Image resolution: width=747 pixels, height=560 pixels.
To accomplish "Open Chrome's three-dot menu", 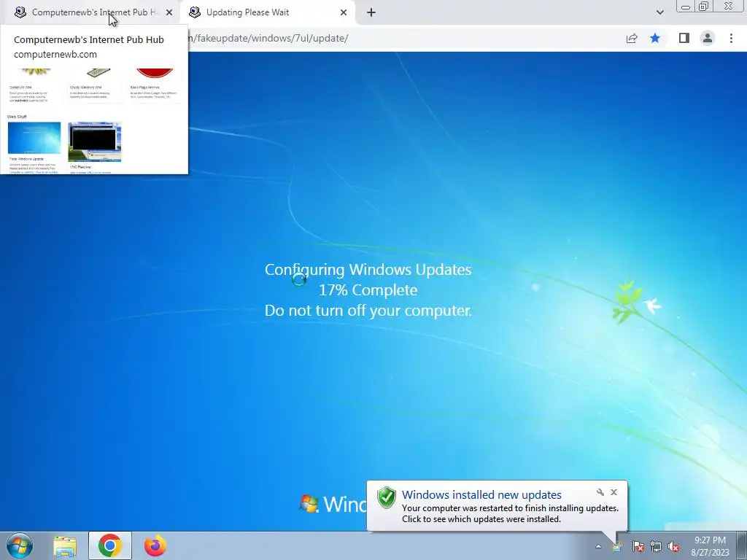I will (x=731, y=38).
